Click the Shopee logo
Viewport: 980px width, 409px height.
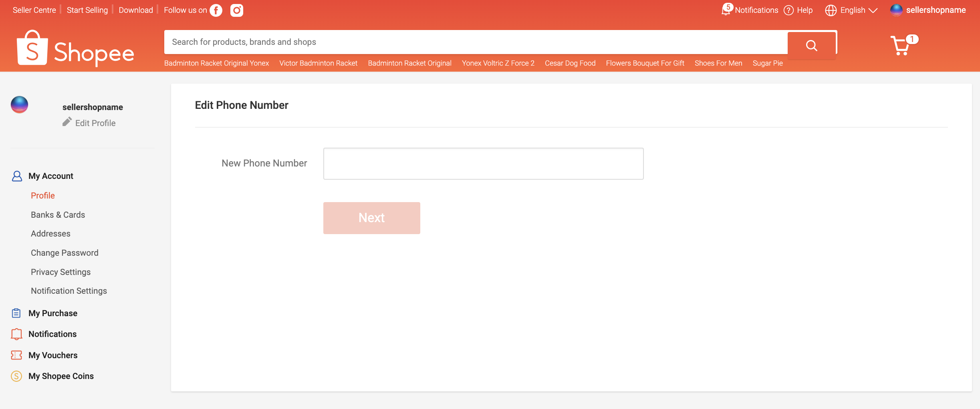coord(75,48)
